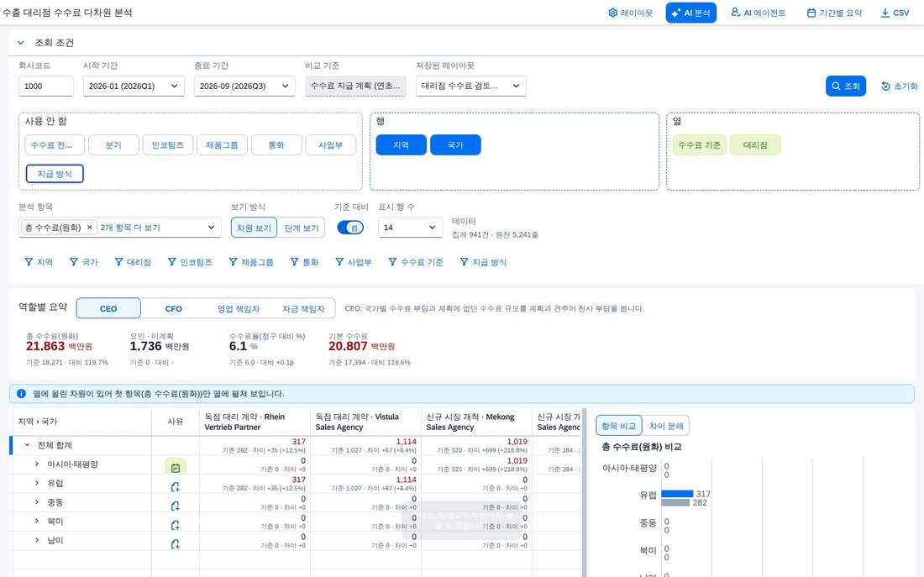Open the 종료 기간 dropdown
Screen dimensions: 924x577
click(x=244, y=86)
